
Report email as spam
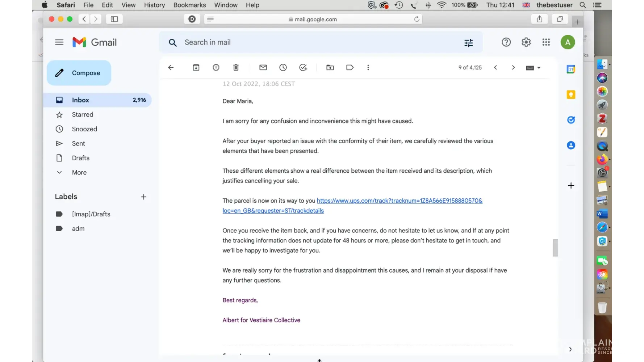(x=216, y=67)
